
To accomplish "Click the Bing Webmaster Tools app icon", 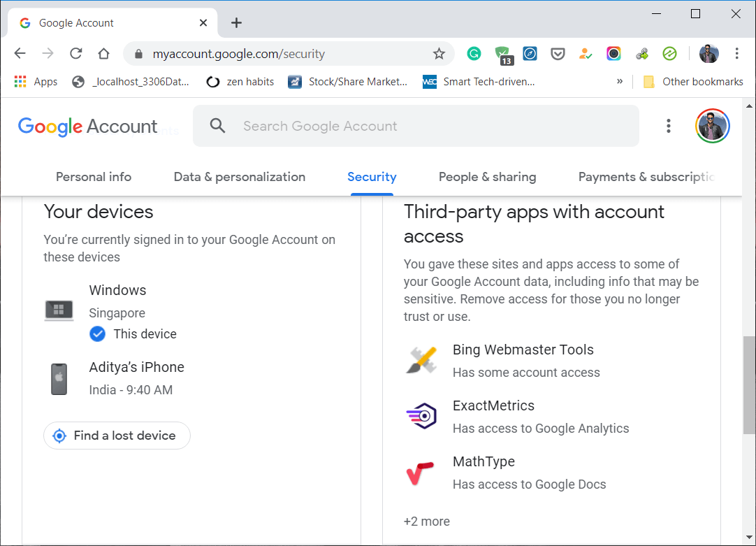I will click(x=421, y=359).
